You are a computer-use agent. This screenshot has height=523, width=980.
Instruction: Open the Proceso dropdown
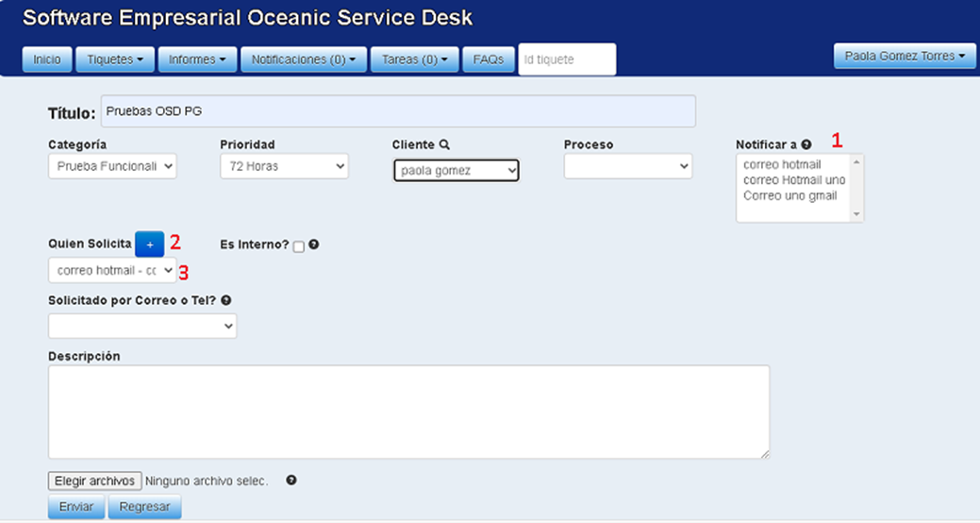pyautogui.click(x=627, y=167)
